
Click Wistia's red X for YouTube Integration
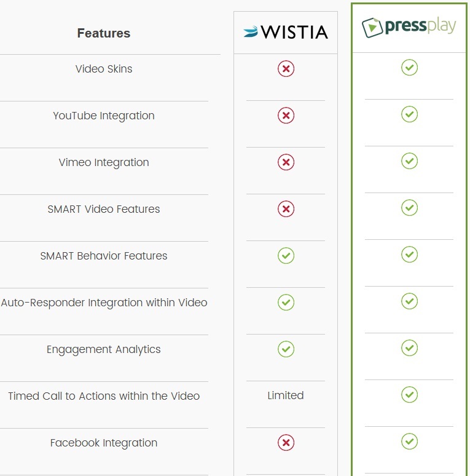click(286, 116)
